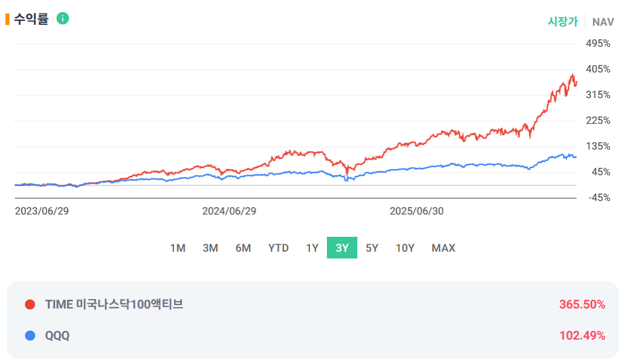Image resolution: width=622 pixels, height=364 pixels.
Task: Select the 3M period tab
Action: (210, 248)
